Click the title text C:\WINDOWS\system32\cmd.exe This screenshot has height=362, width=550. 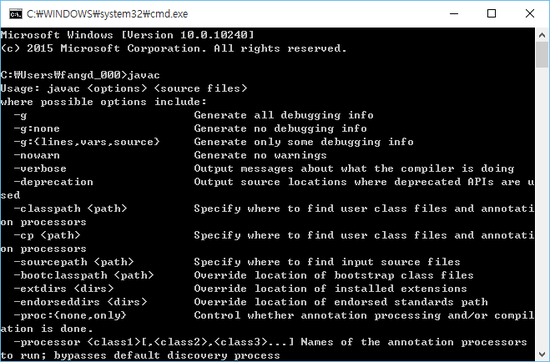coord(107,14)
